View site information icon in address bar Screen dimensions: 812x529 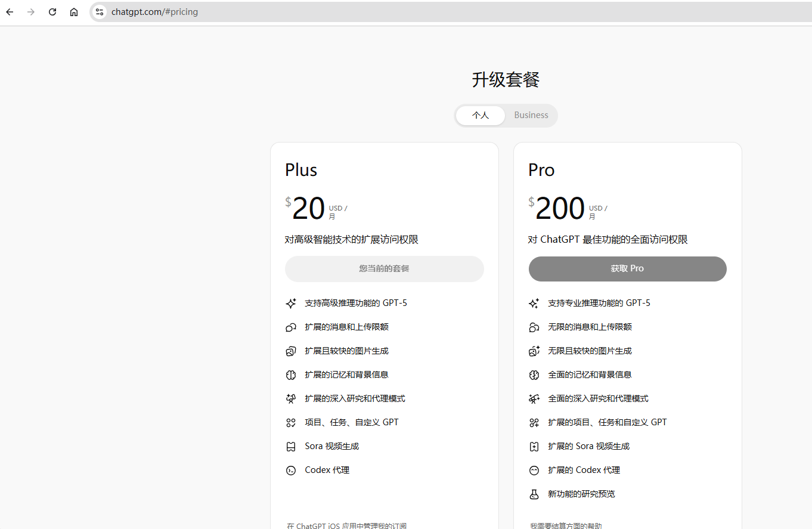(100, 12)
